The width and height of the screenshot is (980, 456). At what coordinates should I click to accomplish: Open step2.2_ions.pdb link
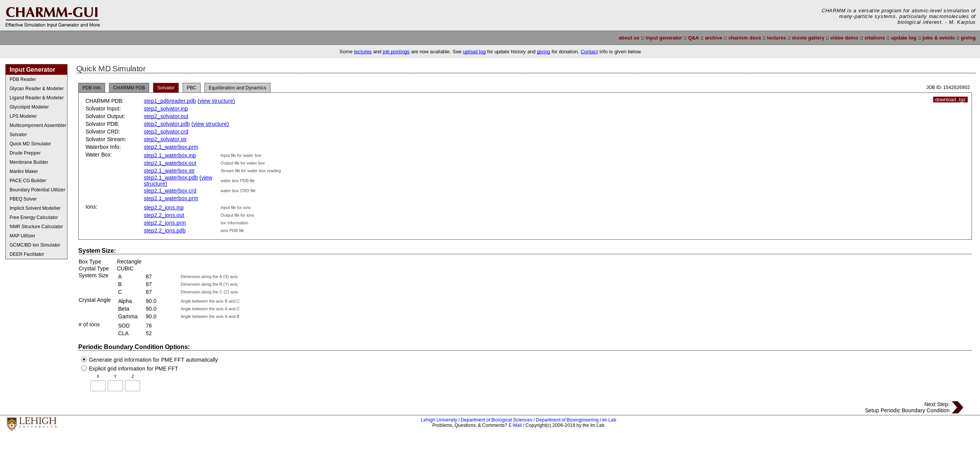[x=165, y=230]
